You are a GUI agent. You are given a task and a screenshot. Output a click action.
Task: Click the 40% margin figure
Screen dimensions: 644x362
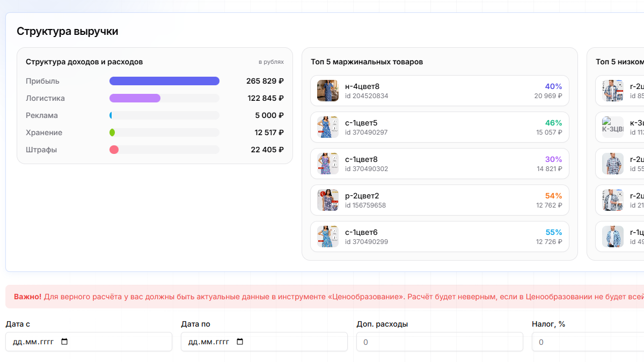click(553, 86)
